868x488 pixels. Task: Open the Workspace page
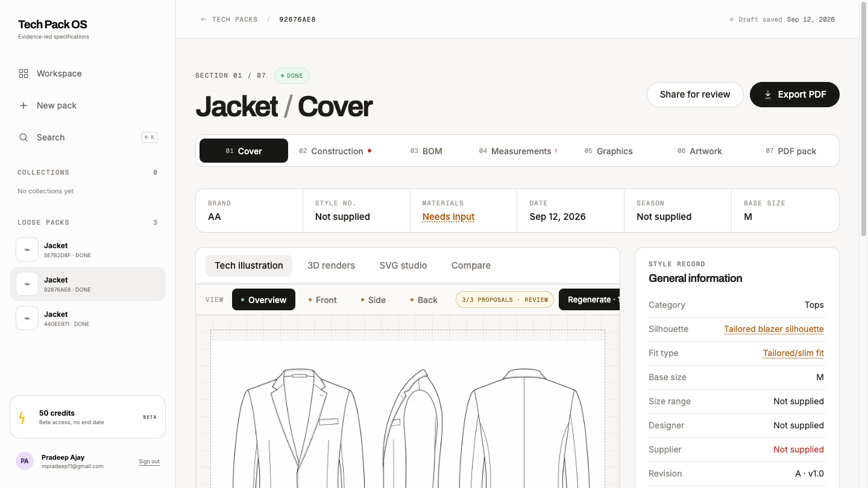88,74
